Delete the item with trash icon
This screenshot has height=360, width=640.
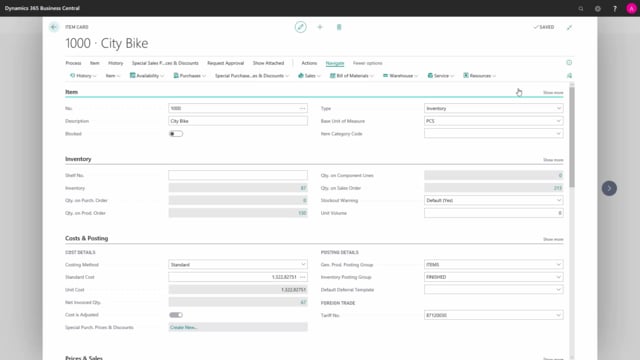pyautogui.click(x=339, y=27)
